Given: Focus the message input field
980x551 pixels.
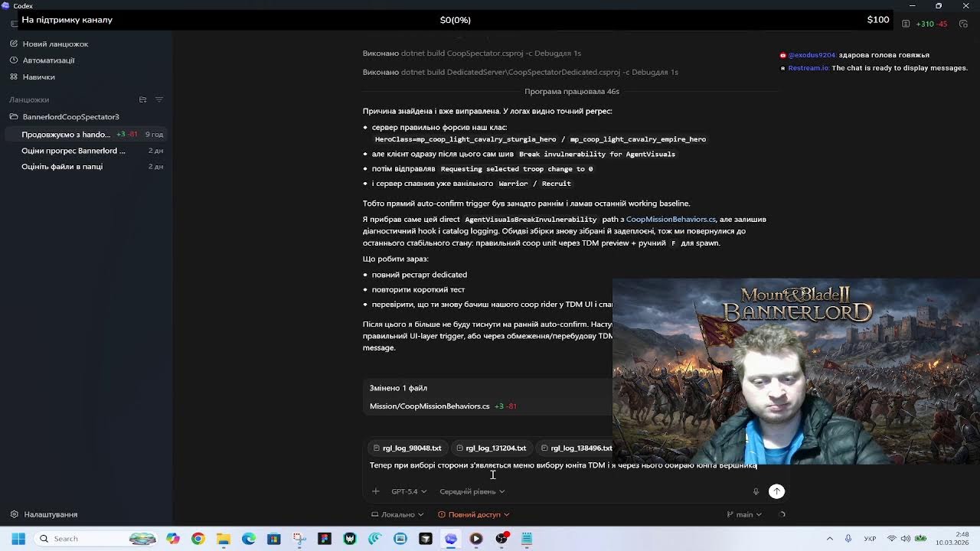Looking at the screenshot, I should [x=563, y=465].
